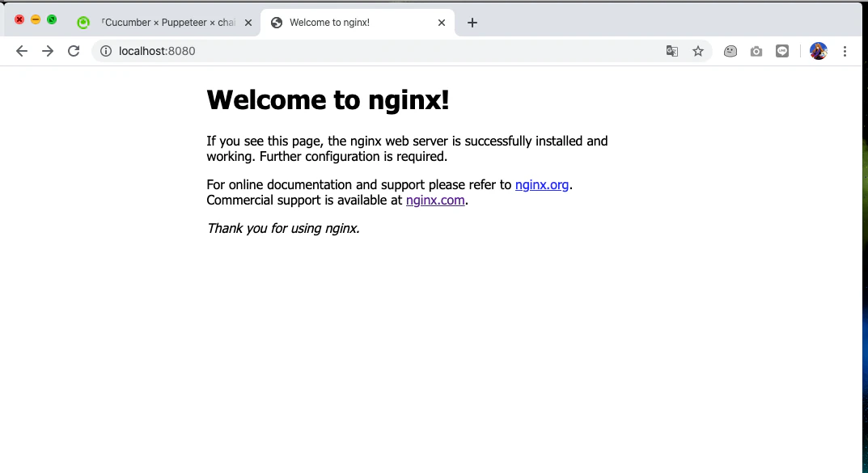Open the Google Translate icon in address bar
The image size is (868, 473).
[672, 51]
